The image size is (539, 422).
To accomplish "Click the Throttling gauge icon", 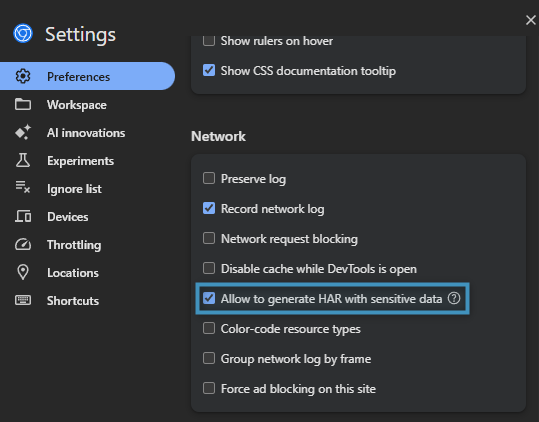I will (x=23, y=244).
